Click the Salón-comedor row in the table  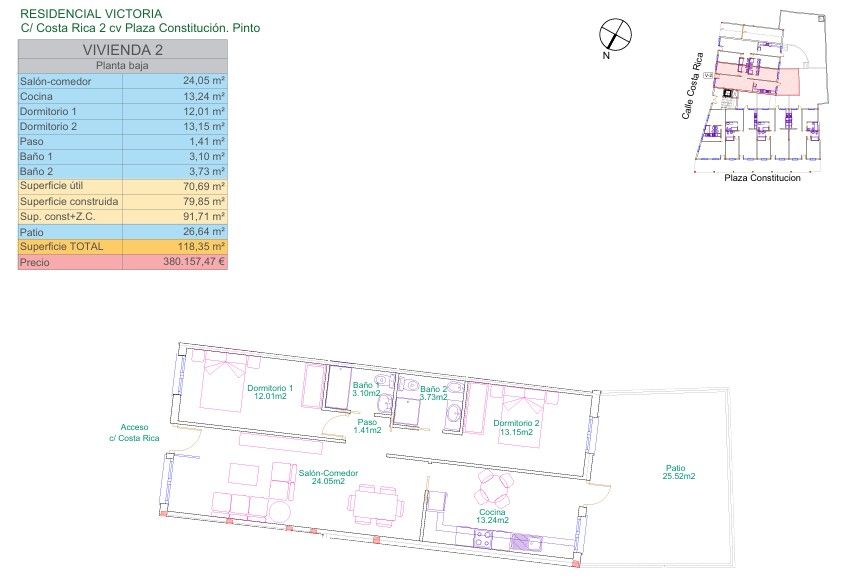tap(123, 81)
